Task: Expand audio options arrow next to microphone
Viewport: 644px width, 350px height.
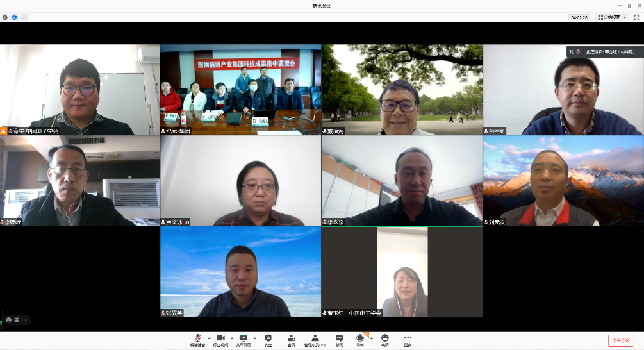Action: tap(208, 338)
